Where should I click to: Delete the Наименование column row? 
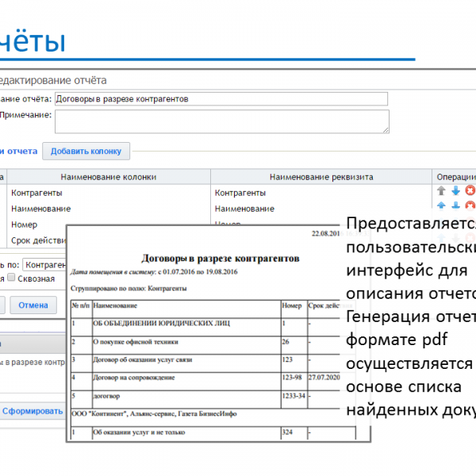point(470,207)
